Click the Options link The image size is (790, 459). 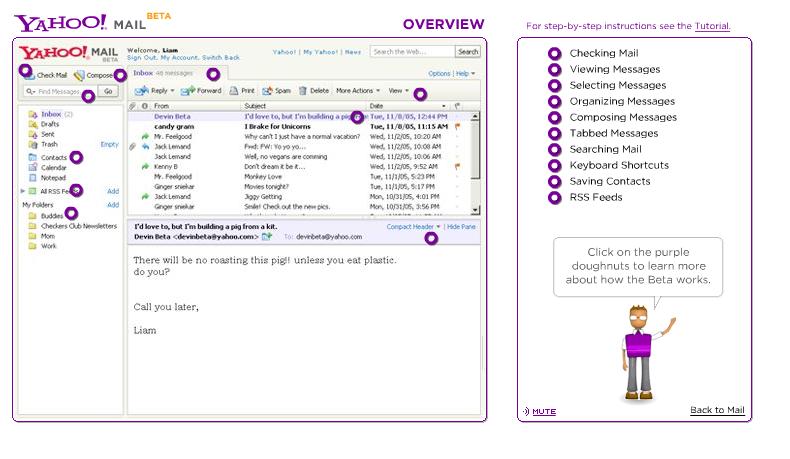click(439, 74)
